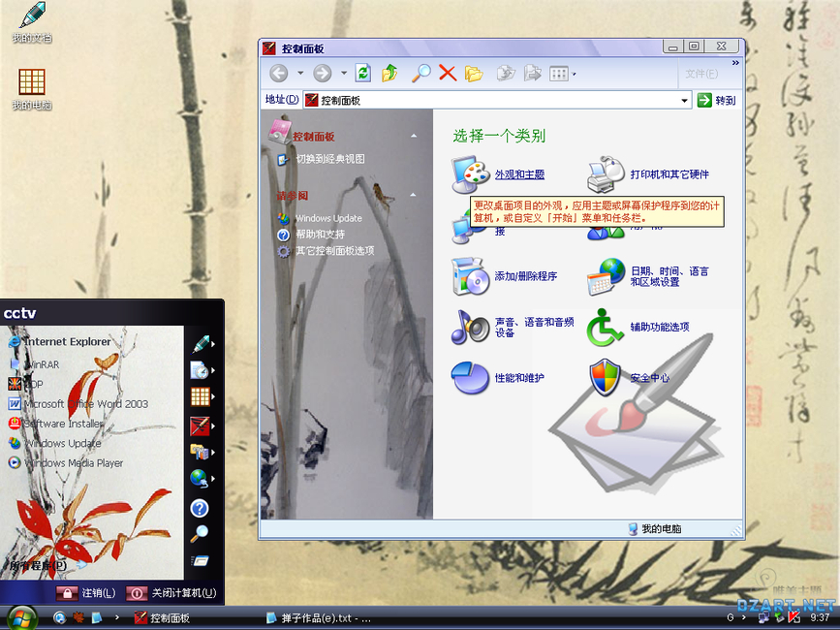The height and width of the screenshot is (630, 840).
Task: Click the 关闭计算机(U) shutdown button
Action: point(171,593)
